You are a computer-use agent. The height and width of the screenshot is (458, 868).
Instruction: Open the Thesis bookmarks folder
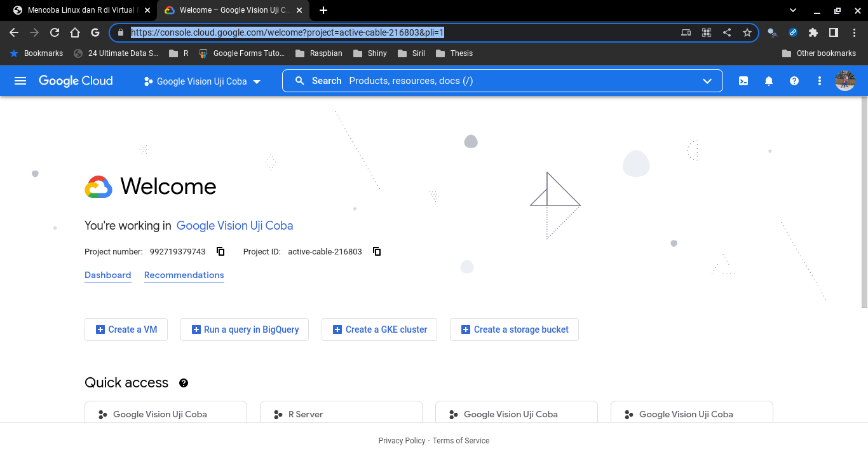point(454,53)
